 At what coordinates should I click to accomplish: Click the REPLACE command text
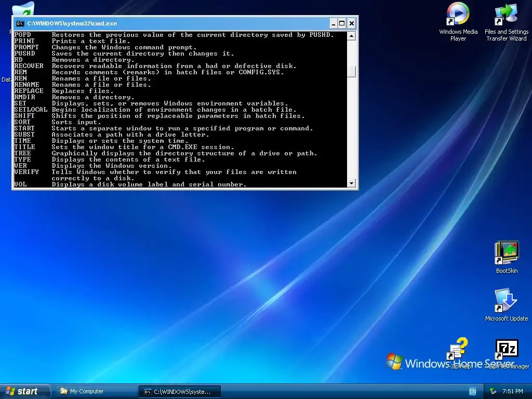[29, 90]
